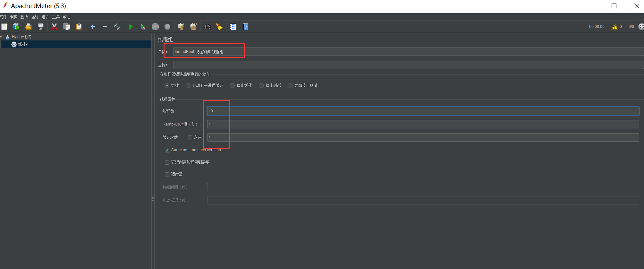Open the 帮助 menu
This screenshot has width=644, height=269.
pyautogui.click(x=67, y=17)
